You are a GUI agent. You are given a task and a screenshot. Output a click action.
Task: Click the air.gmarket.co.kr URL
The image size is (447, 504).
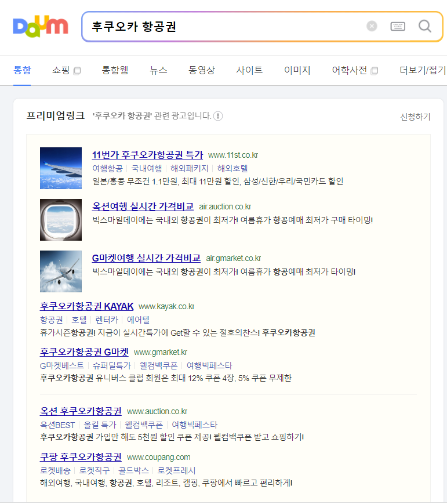(x=233, y=259)
